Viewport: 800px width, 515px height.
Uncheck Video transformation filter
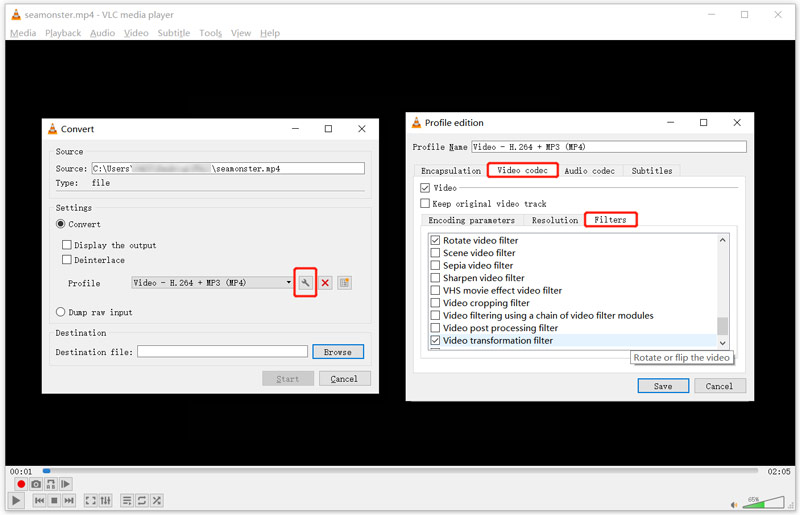coord(435,340)
